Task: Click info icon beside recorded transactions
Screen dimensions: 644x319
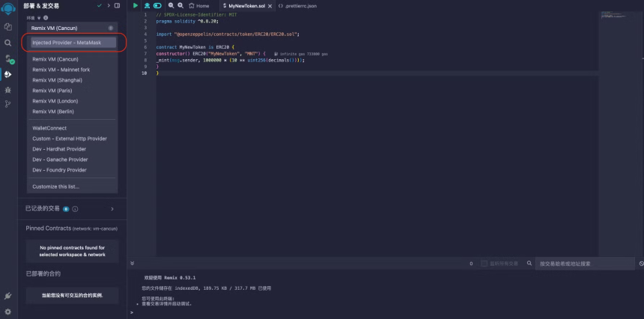Action: tap(75, 209)
